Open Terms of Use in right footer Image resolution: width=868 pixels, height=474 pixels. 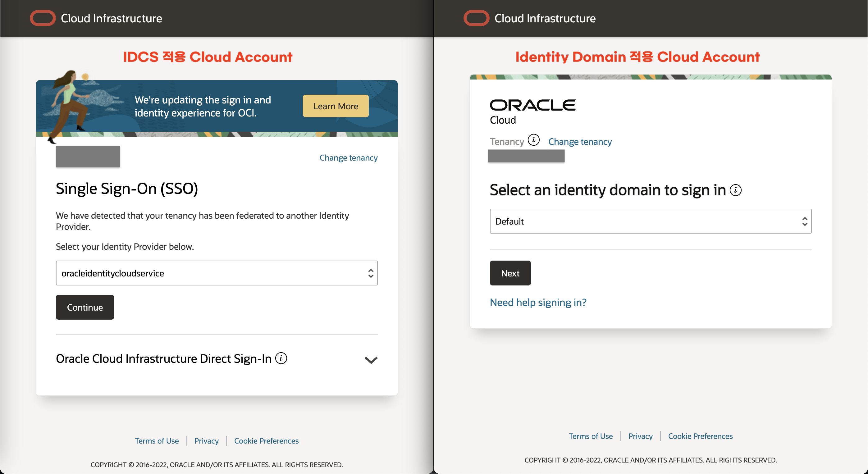coord(591,436)
